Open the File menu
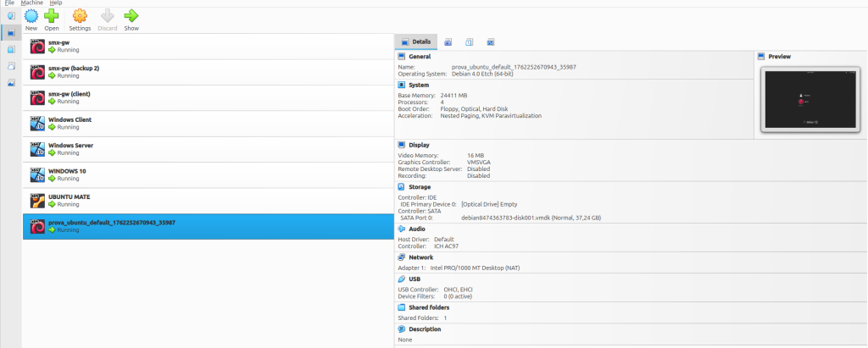The image size is (868, 348). [x=9, y=3]
